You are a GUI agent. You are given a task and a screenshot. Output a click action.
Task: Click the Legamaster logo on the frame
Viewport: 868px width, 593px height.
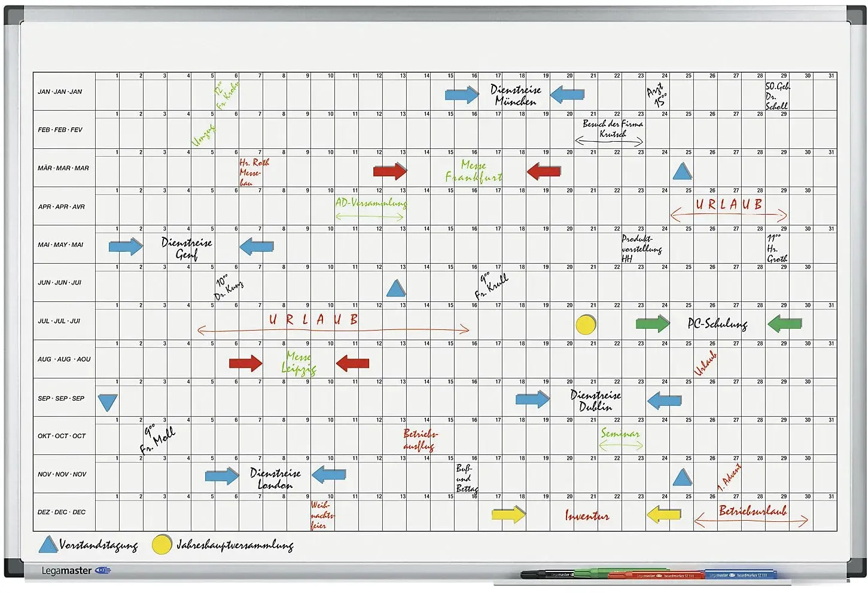[x=76, y=570]
